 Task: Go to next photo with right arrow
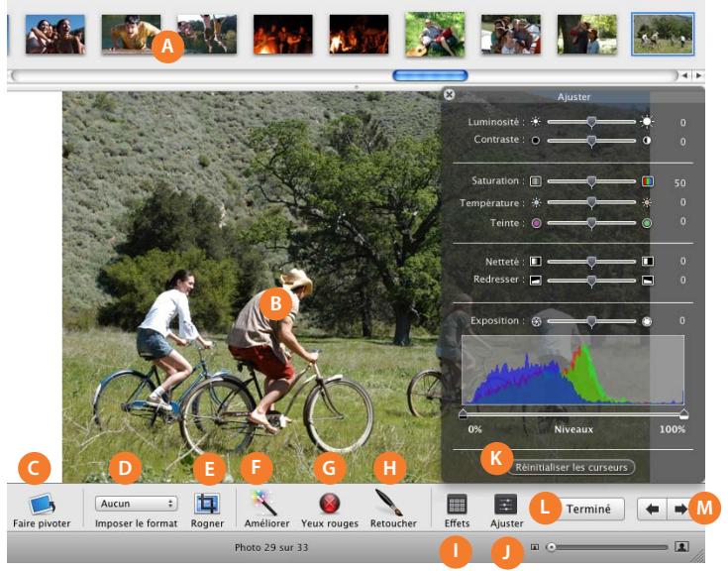pos(679,510)
